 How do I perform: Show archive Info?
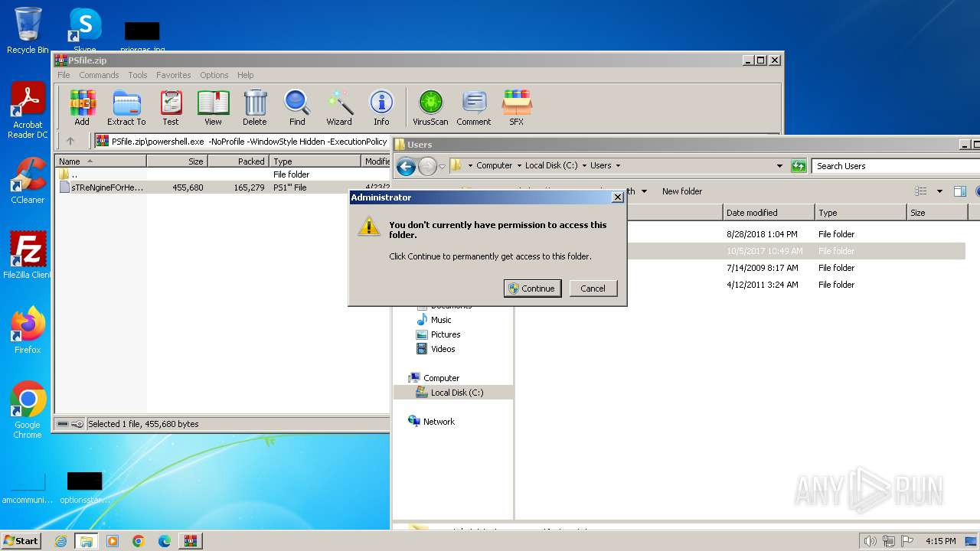pos(381,108)
